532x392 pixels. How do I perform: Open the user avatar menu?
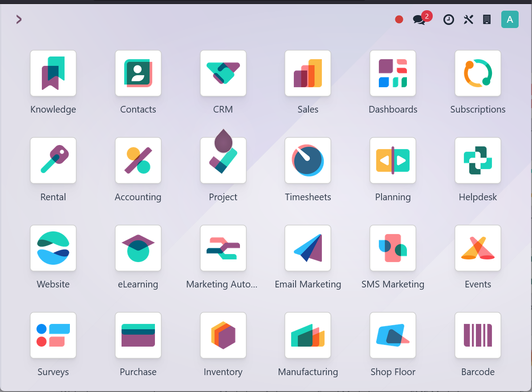[510, 20]
